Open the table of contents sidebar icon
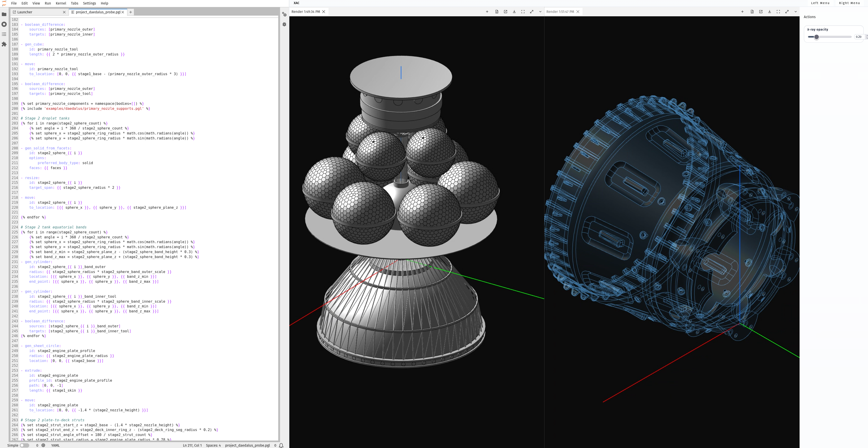868x448 pixels. pyautogui.click(x=4, y=34)
